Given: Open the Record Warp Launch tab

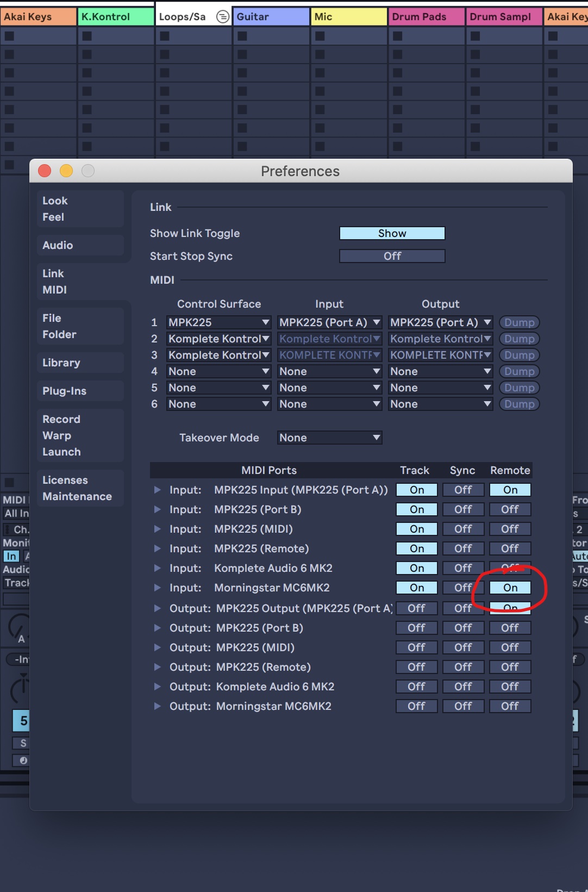Looking at the screenshot, I should tap(80, 435).
